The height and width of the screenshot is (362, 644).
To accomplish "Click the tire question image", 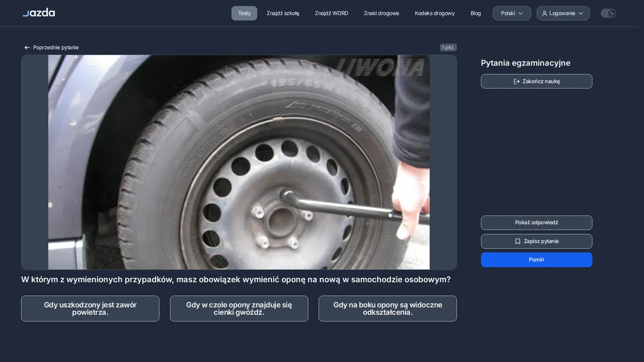I will click(239, 162).
